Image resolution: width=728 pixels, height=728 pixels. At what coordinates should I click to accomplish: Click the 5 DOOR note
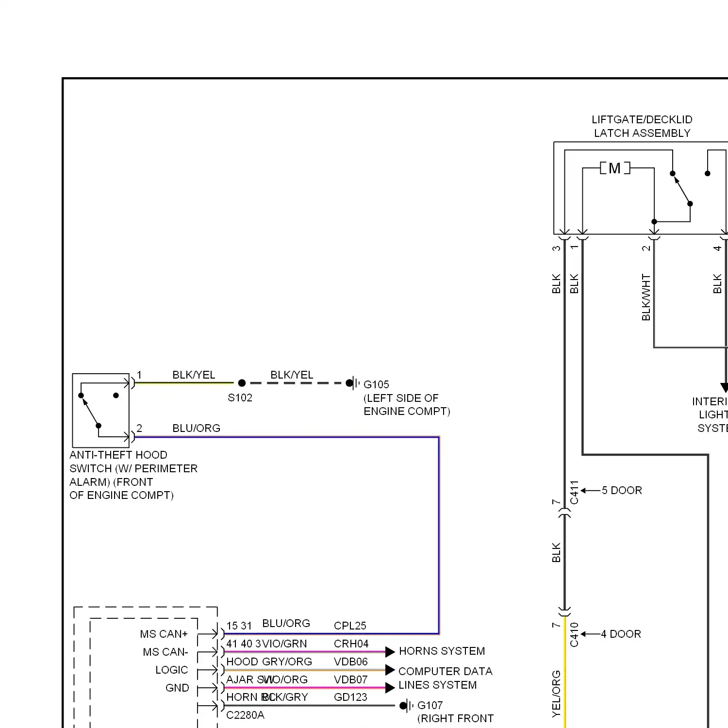pos(622,490)
